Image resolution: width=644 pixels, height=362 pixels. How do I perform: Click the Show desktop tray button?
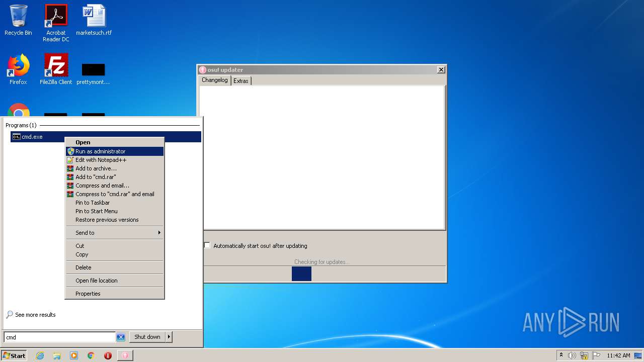[x=638, y=355]
